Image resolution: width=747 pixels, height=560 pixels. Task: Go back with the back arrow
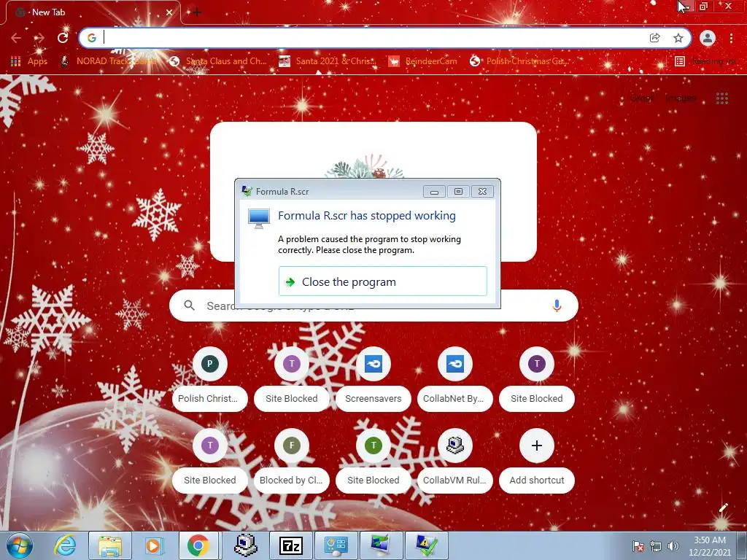click(x=16, y=38)
